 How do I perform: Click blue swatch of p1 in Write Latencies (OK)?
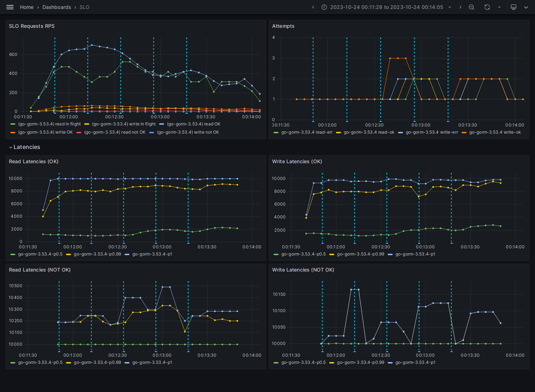(390, 254)
